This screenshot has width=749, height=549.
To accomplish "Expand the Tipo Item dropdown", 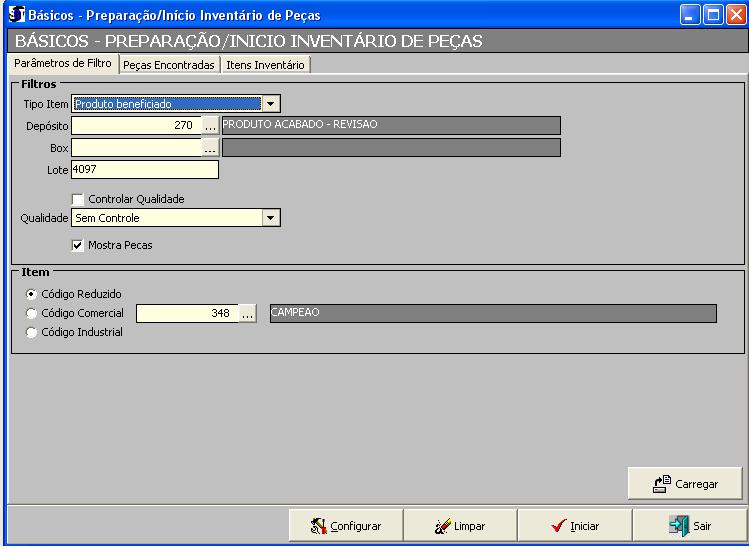I will tap(271, 102).
